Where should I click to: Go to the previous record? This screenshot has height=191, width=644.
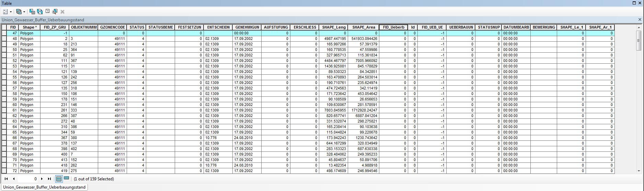click(x=14, y=179)
